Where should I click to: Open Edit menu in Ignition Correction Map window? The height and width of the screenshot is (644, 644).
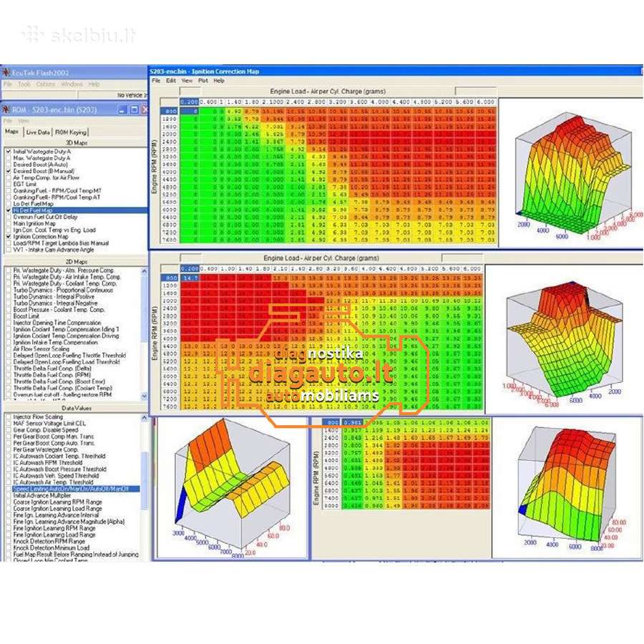171,80
